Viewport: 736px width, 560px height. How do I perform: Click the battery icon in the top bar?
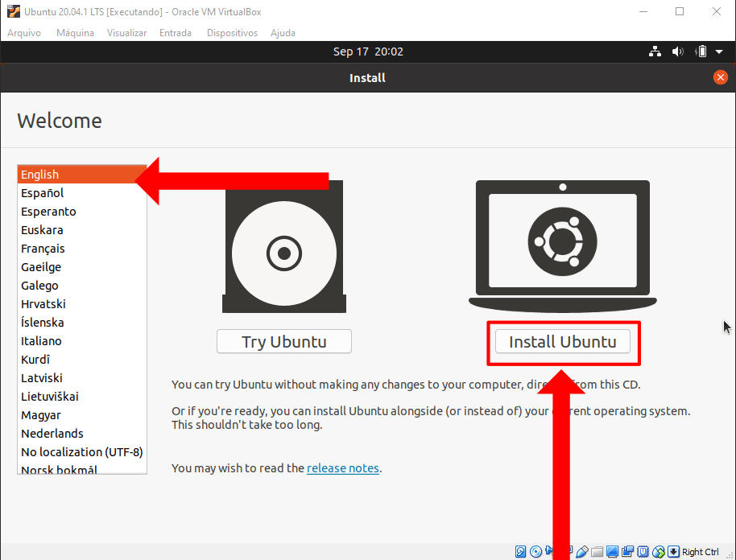(x=701, y=51)
